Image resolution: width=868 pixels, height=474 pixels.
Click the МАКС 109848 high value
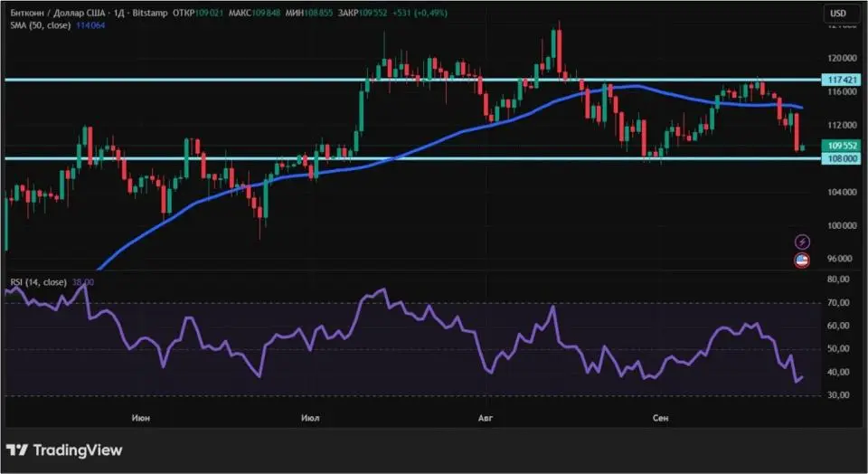pyautogui.click(x=254, y=13)
